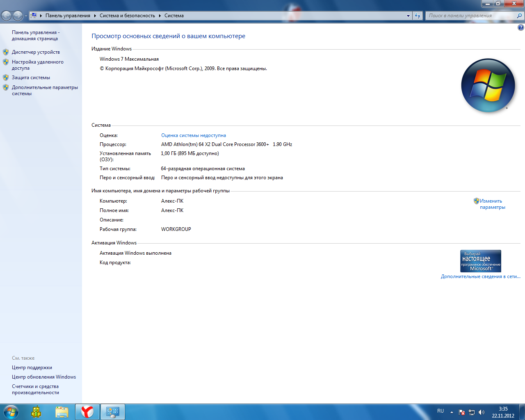
Task: Click the refresh button in address bar
Action: 418,16
